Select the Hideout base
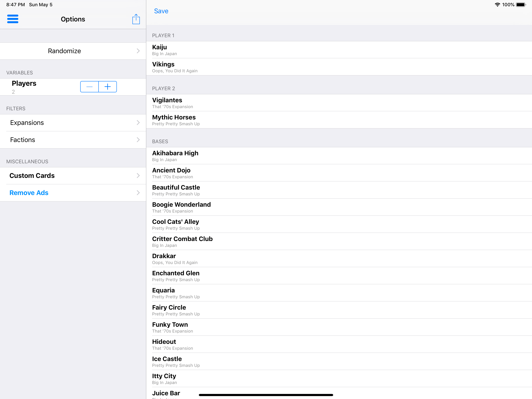The image size is (532, 399). click(x=339, y=344)
